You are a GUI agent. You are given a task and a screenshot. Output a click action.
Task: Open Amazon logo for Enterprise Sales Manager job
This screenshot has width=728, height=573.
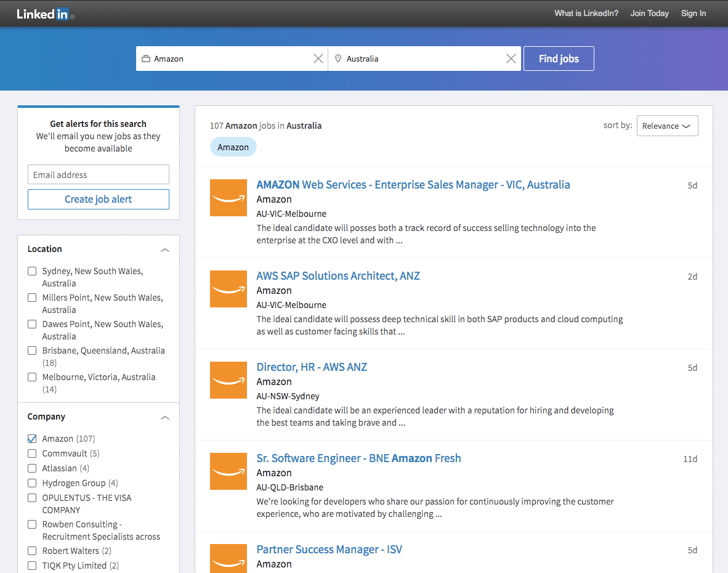coord(228,198)
